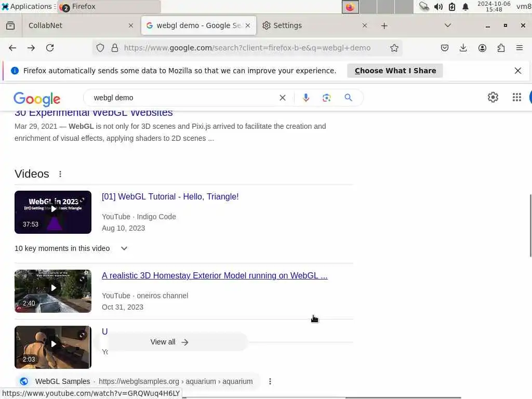Click the clock showing 2024-10-06
Viewport: 532px width, 399px height.
[494, 6]
